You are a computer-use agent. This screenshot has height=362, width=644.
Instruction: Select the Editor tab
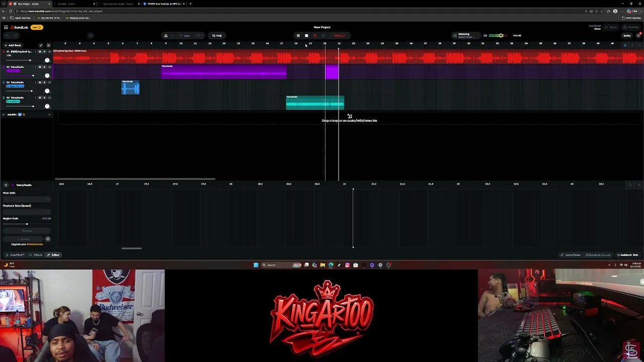click(x=53, y=255)
